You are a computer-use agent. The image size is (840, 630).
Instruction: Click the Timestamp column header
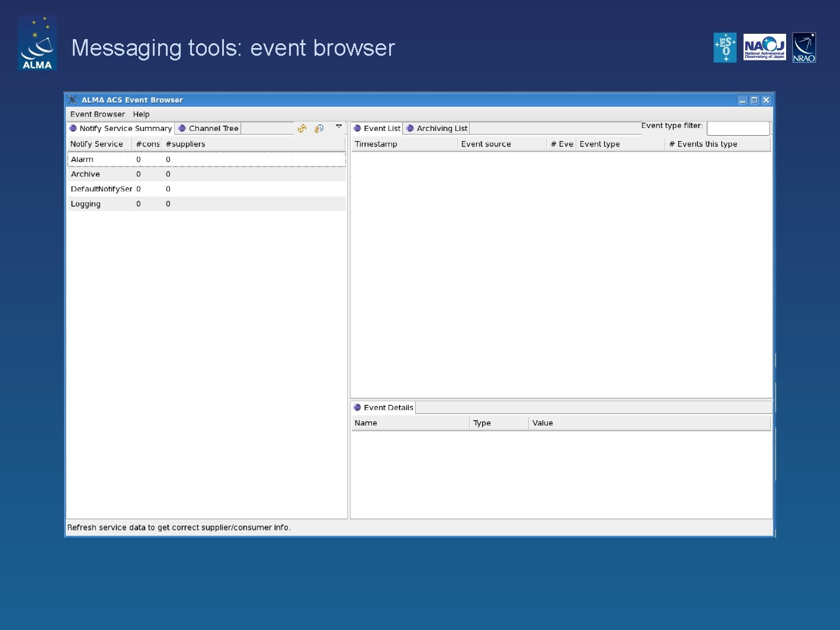point(405,144)
